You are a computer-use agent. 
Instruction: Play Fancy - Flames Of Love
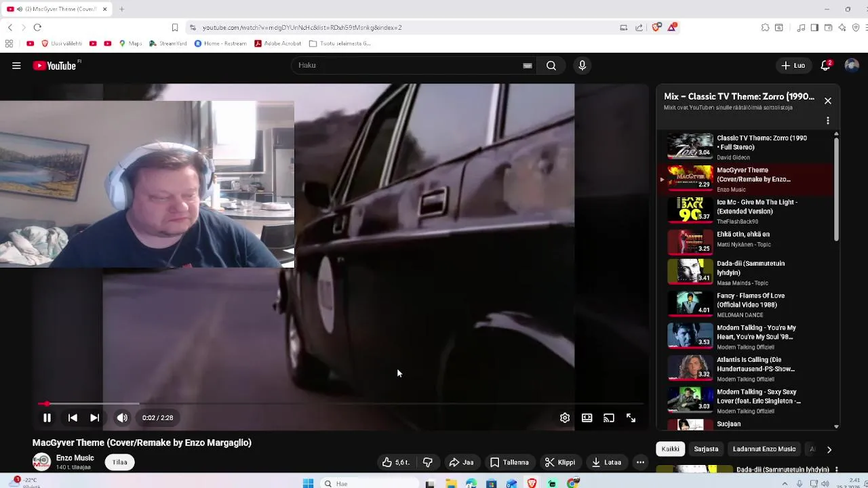[746, 304]
